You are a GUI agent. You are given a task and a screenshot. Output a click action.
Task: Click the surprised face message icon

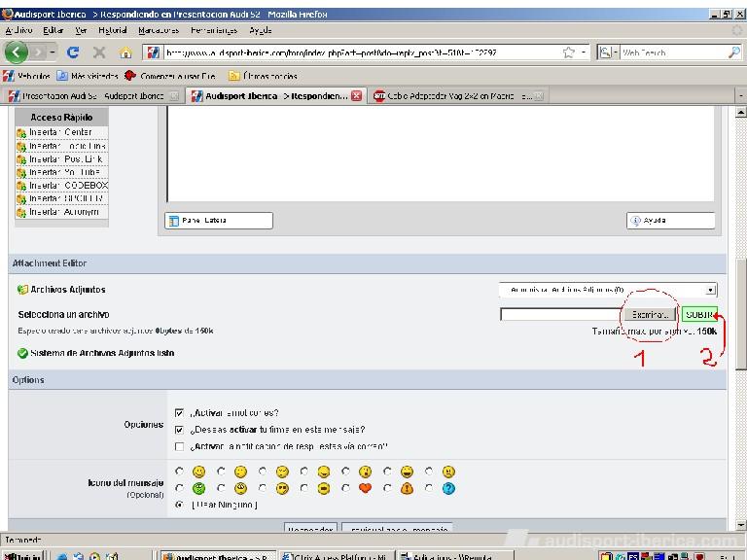coord(366,472)
